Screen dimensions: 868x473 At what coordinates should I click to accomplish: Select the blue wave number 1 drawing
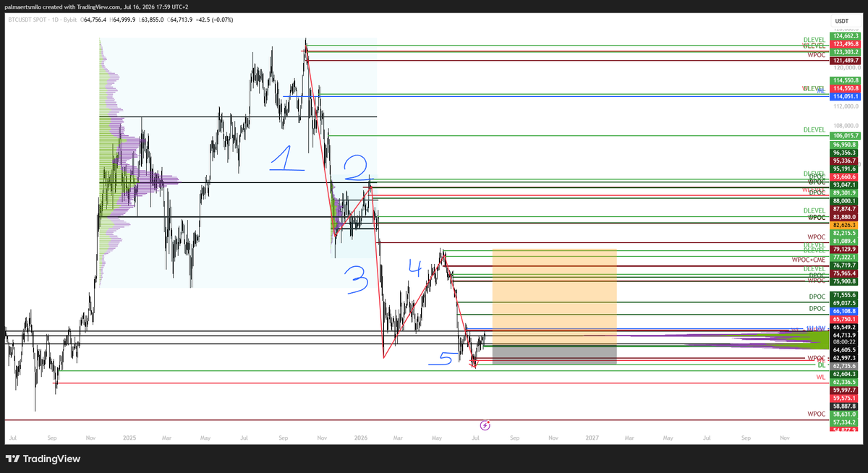[x=288, y=158]
